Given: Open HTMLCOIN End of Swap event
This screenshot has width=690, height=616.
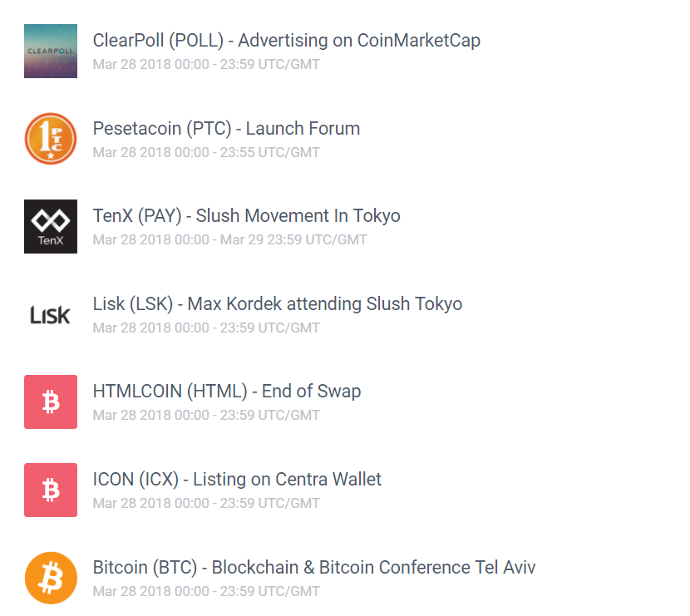Looking at the screenshot, I should [x=226, y=392].
